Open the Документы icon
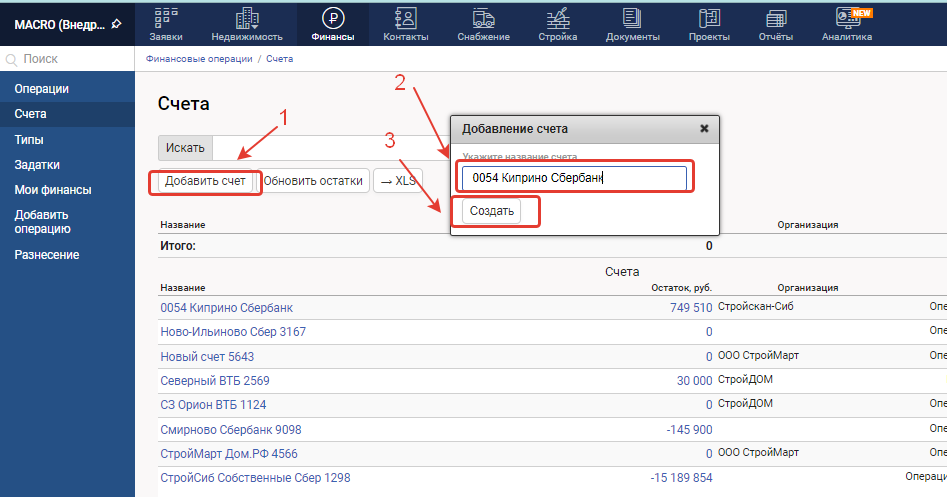 coord(632,18)
